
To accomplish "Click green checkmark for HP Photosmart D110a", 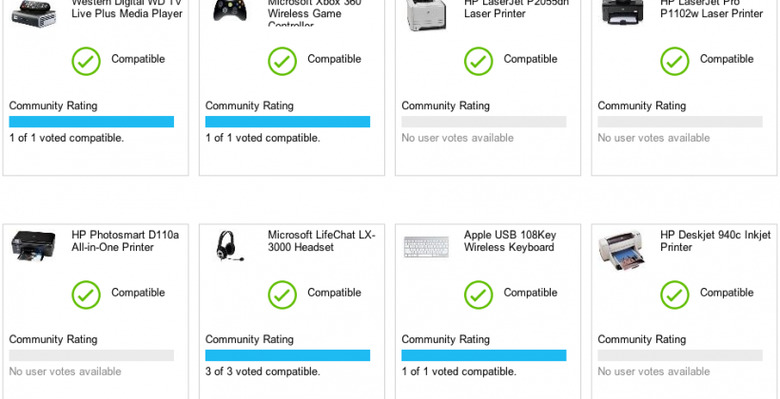I will (86, 295).
